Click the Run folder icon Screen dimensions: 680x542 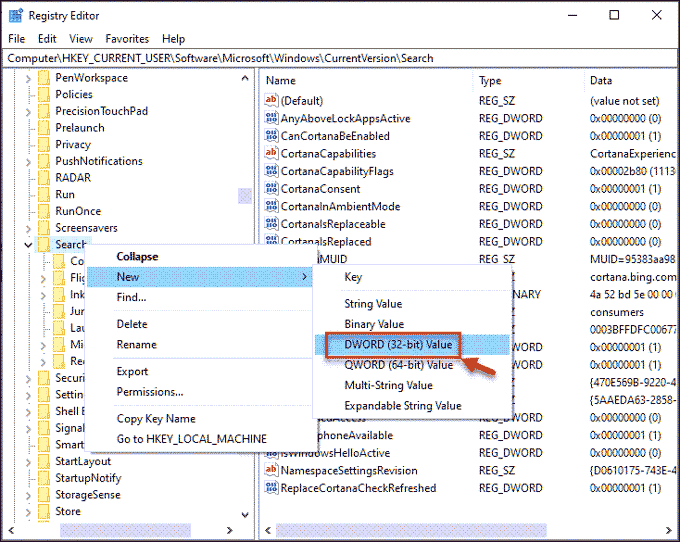[x=44, y=195]
